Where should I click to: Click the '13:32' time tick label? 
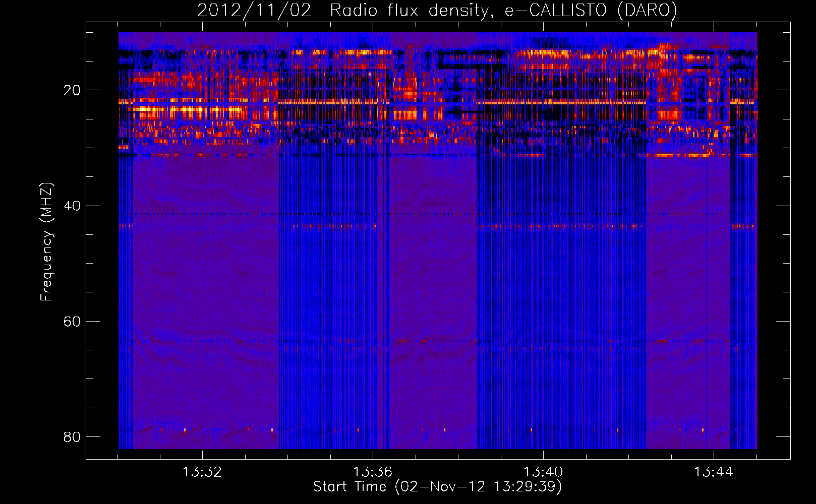[x=202, y=472]
